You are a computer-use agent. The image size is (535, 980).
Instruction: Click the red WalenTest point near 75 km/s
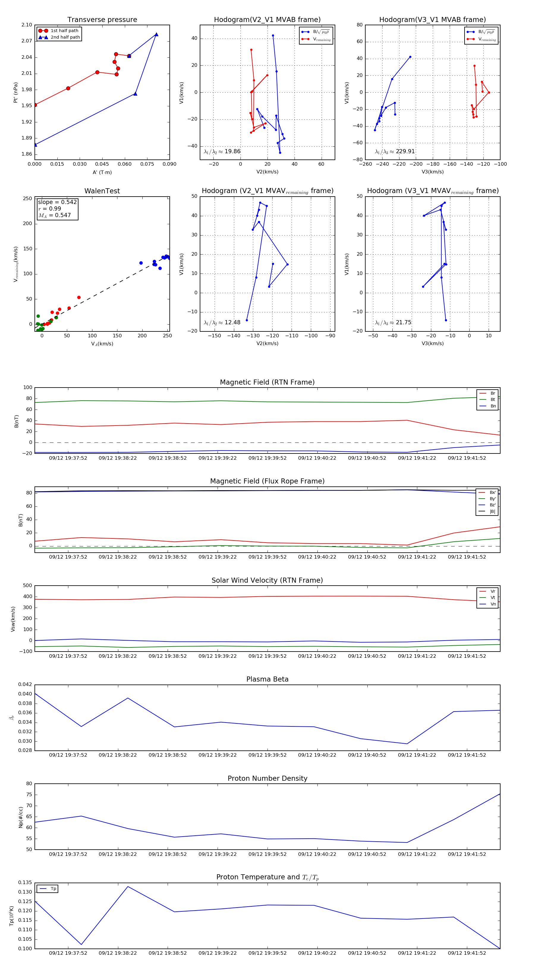(79, 298)
